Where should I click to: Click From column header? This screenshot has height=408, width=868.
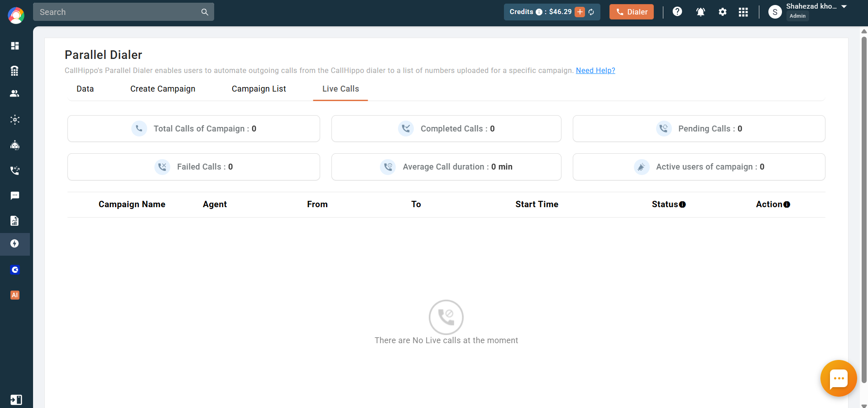click(x=317, y=204)
